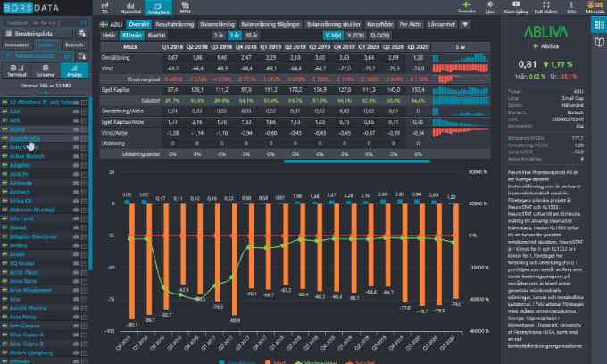Open the row menu on Addnode row
Viewport: 607px width, 364px height.
(84, 183)
